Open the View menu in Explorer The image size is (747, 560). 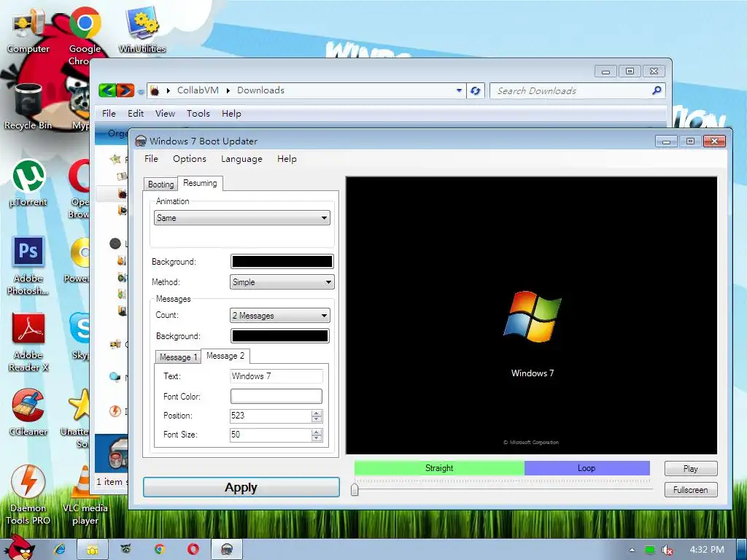coord(165,113)
